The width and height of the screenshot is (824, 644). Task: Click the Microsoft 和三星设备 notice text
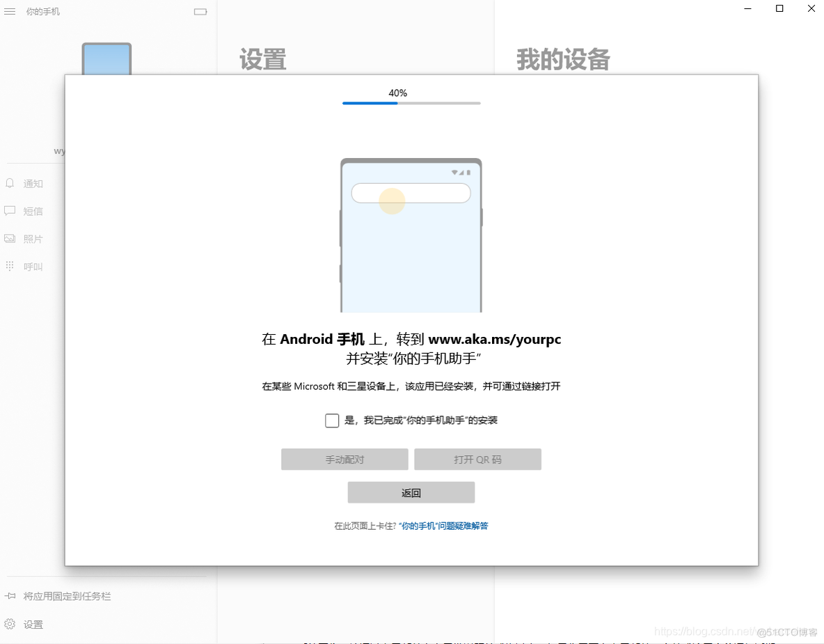411,386
